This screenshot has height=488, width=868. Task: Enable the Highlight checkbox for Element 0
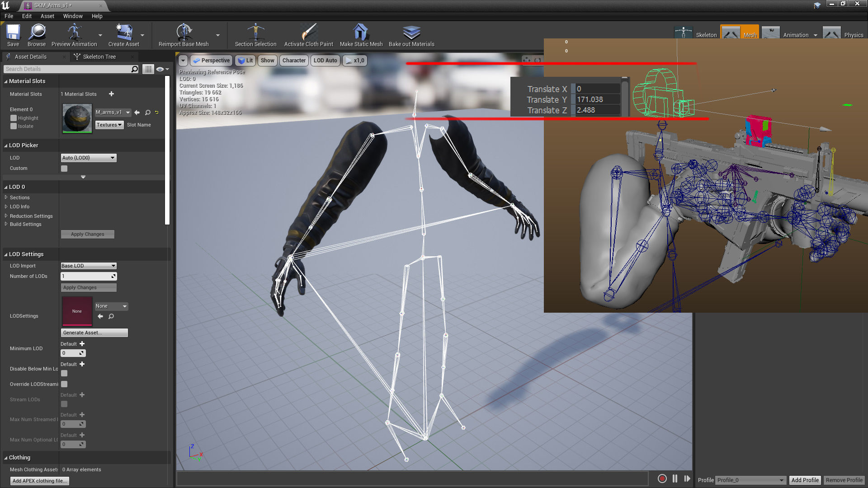pos(14,118)
